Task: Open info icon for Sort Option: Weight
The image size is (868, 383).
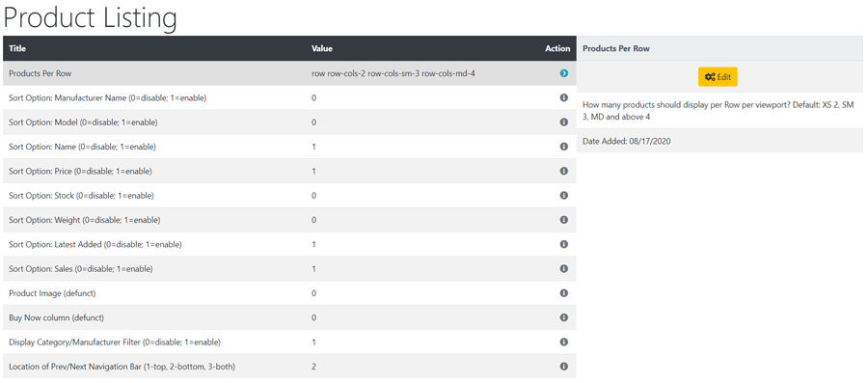Action: [564, 220]
